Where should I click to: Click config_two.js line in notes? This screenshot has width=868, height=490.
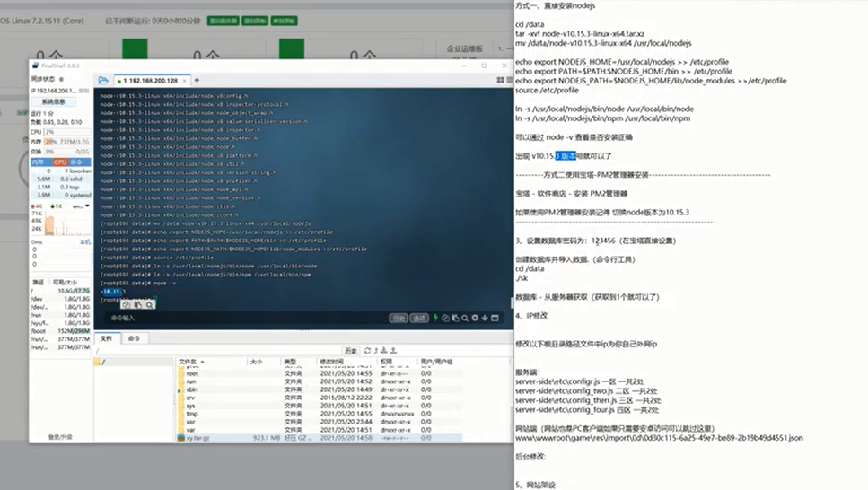(x=587, y=391)
